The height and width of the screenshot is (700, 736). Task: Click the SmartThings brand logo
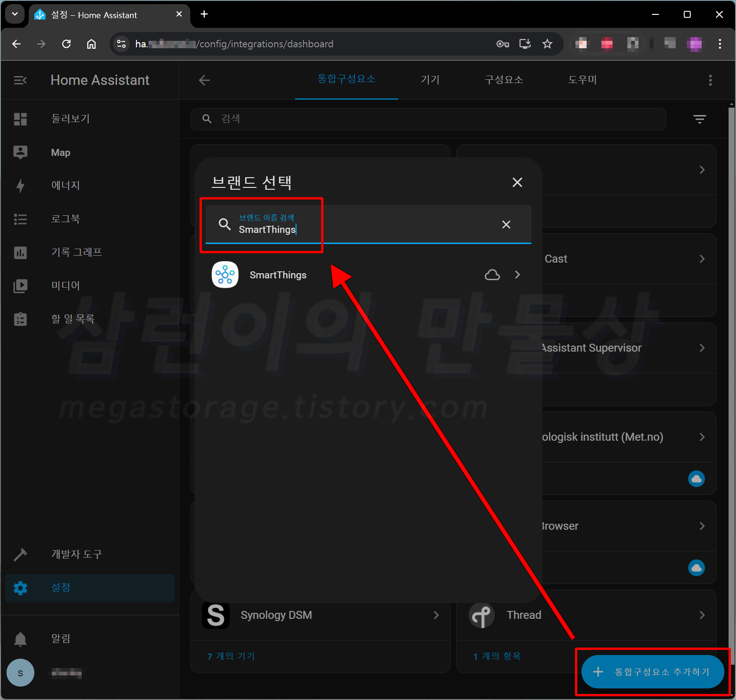click(x=225, y=275)
